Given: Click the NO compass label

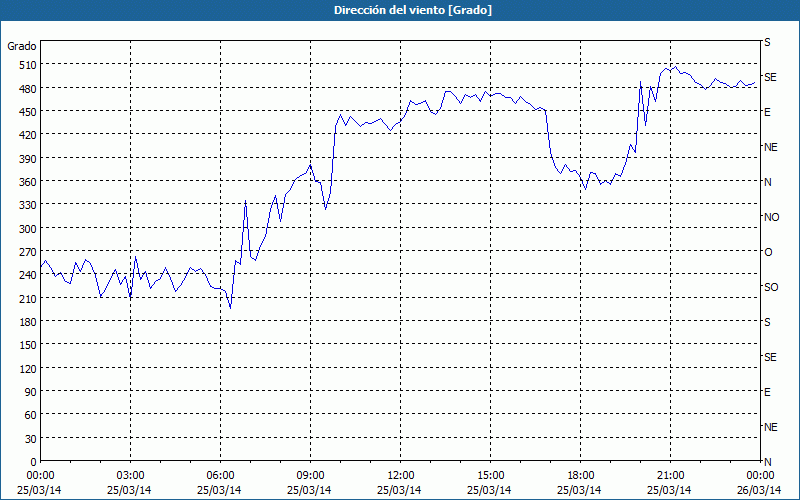Looking at the screenshot, I should pos(771,217).
